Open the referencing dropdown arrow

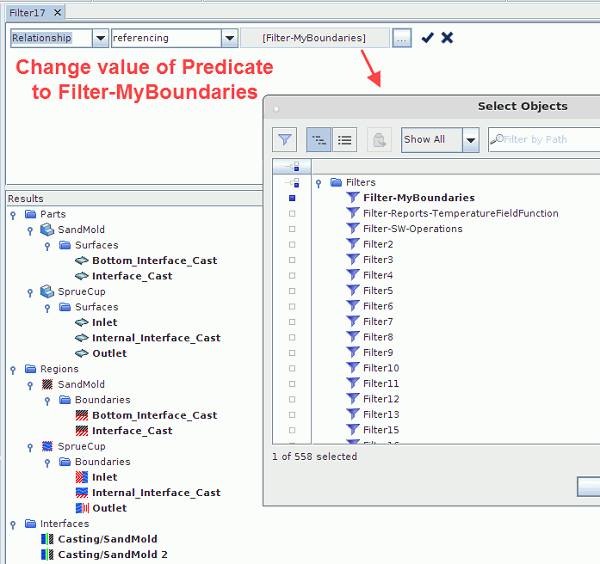[230, 38]
